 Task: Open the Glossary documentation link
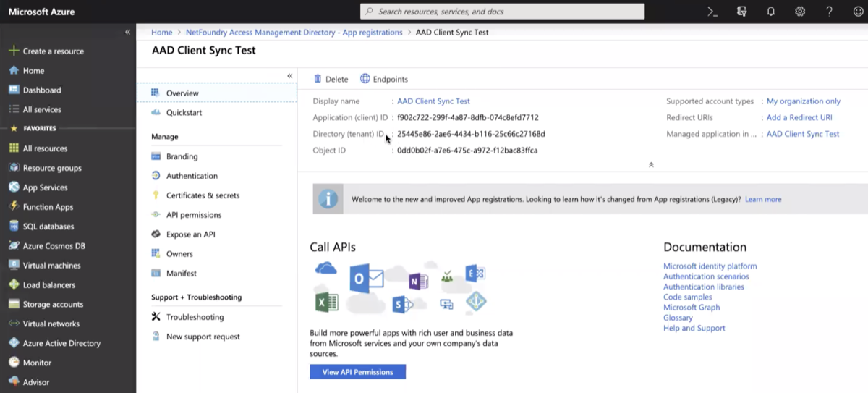678,318
